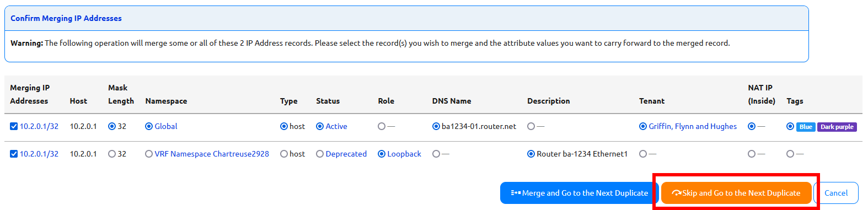
Task: Choose empty DNS name radio in Loopback row
Action: (x=436, y=154)
